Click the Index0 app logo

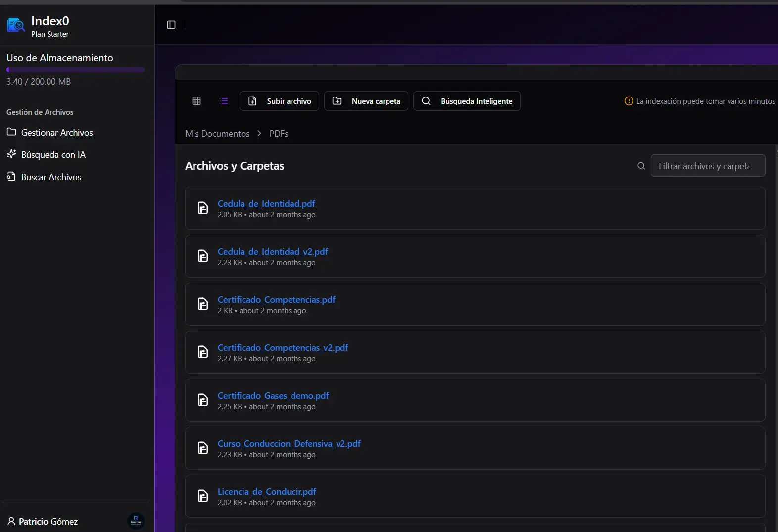[x=16, y=25]
